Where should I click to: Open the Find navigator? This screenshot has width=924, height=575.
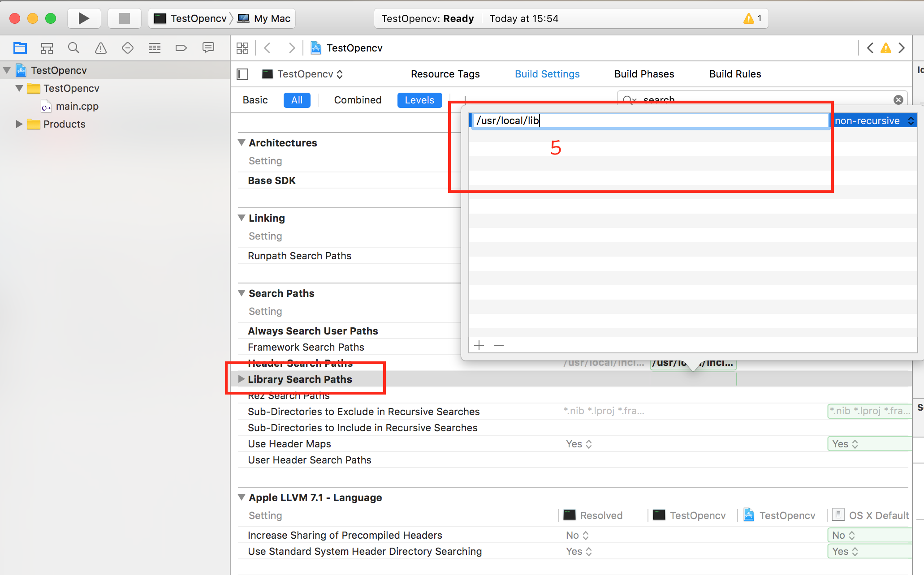point(74,48)
